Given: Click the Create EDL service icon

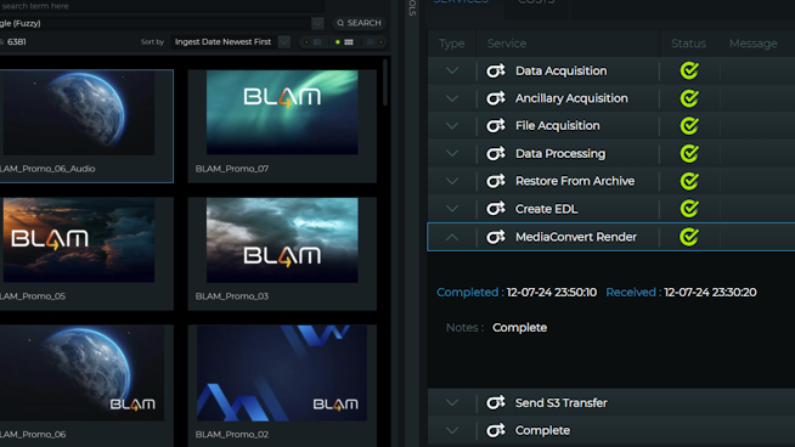Looking at the screenshot, I should (x=495, y=209).
